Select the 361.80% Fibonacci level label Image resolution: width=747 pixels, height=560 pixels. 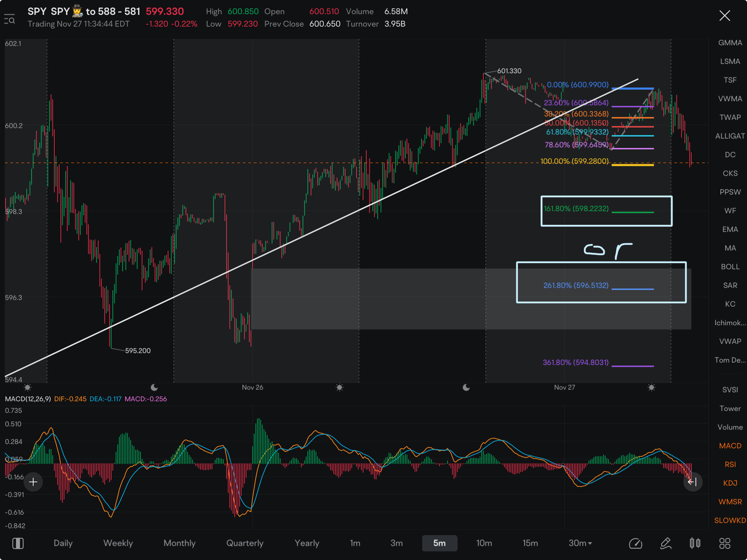click(575, 362)
